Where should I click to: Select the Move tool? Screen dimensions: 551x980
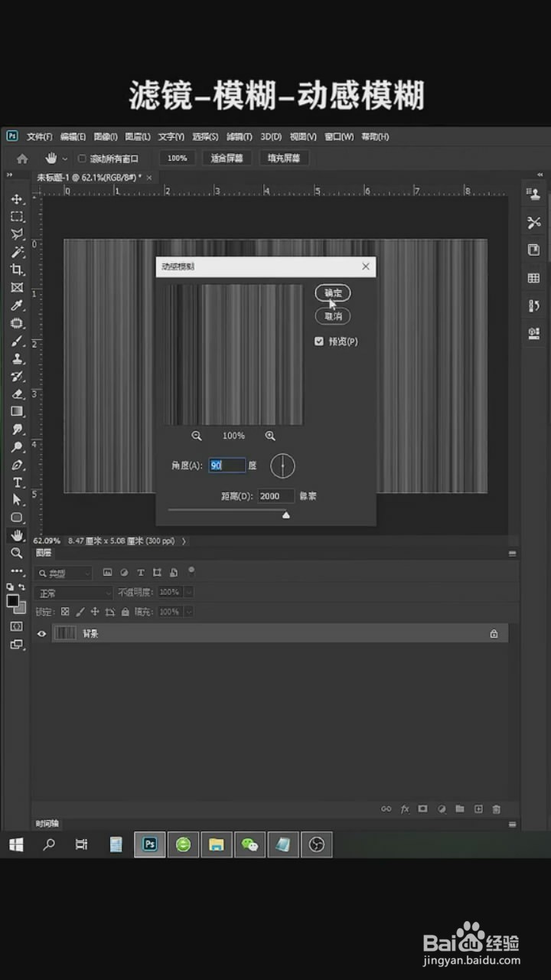(x=17, y=199)
